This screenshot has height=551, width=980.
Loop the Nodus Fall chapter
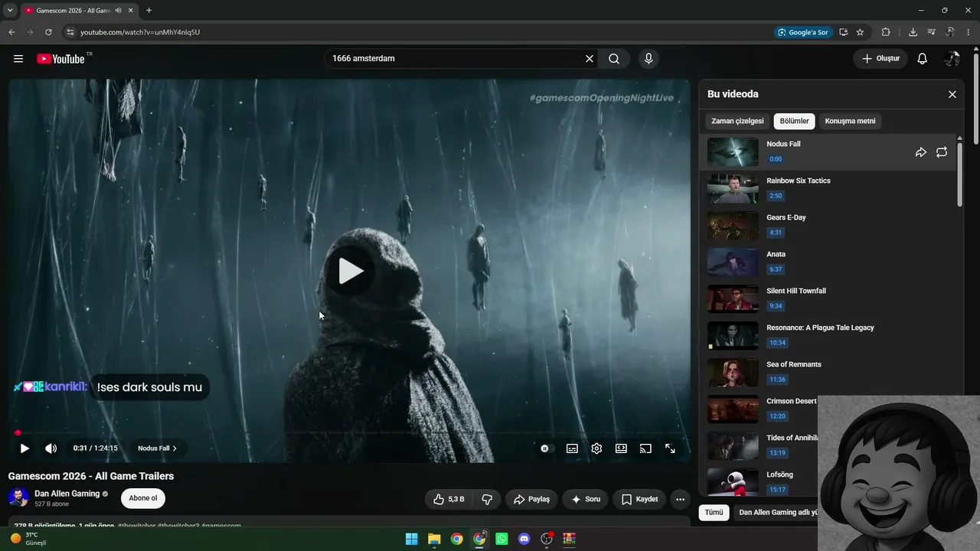pos(942,152)
